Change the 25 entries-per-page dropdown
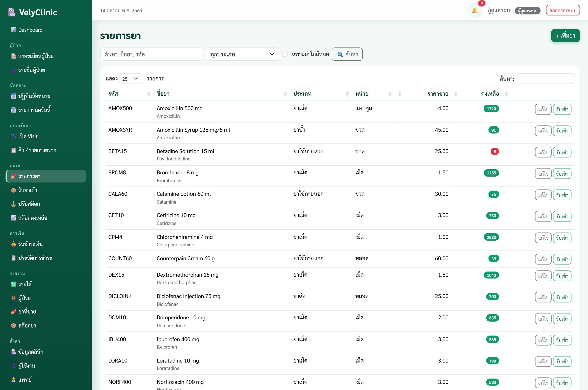 point(131,78)
